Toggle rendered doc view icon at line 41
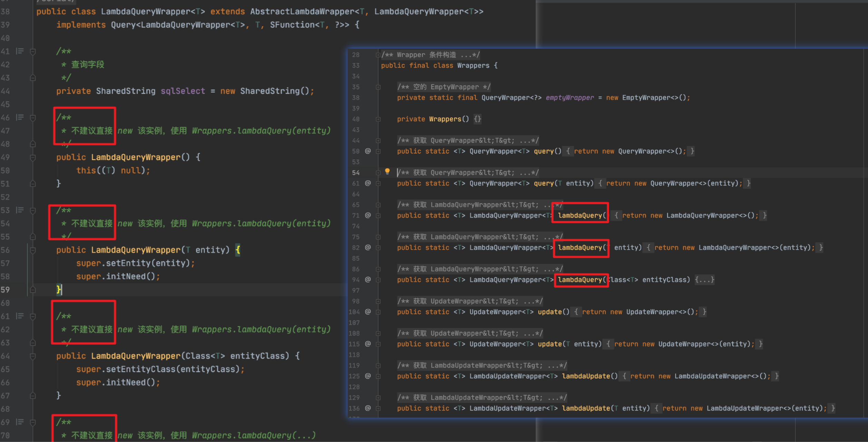Viewport: 868px width, 442px height. click(x=20, y=51)
